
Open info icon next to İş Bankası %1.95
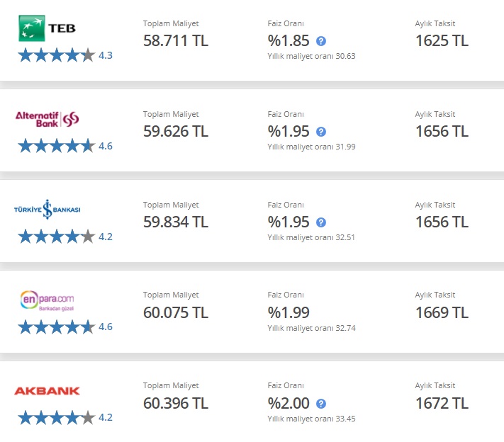point(321,222)
